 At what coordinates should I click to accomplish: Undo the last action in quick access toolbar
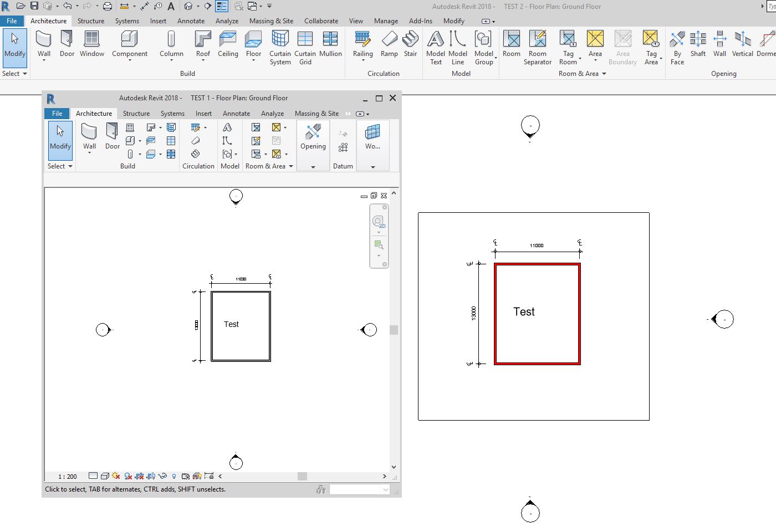pos(67,6)
